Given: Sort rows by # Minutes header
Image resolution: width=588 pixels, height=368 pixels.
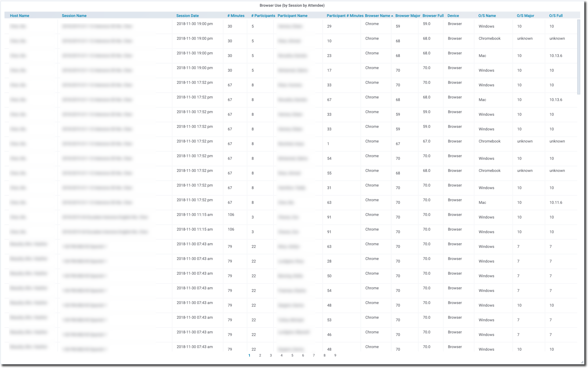Looking at the screenshot, I should [x=236, y=16].
